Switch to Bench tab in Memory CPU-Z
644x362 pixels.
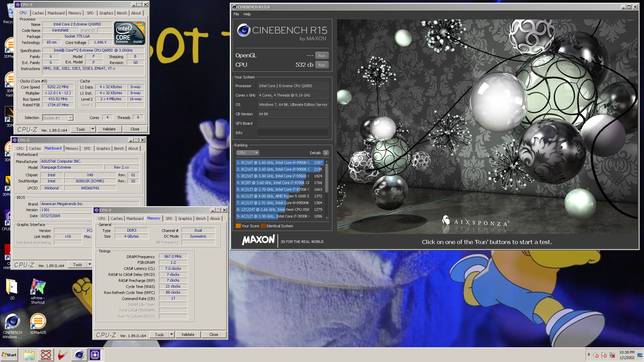[201, 219]
